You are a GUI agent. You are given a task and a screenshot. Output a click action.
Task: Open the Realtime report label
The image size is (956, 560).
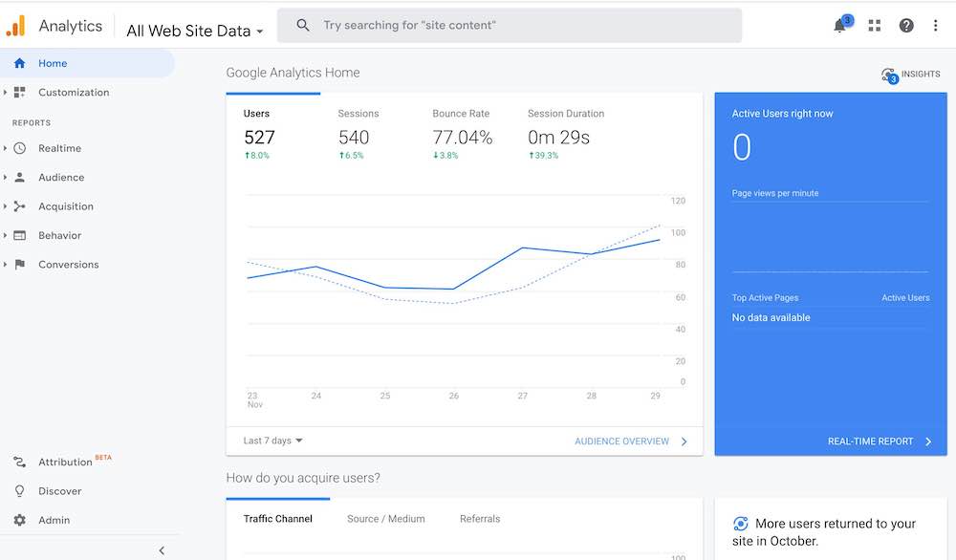pyautogui.click(x=59, y=148)
